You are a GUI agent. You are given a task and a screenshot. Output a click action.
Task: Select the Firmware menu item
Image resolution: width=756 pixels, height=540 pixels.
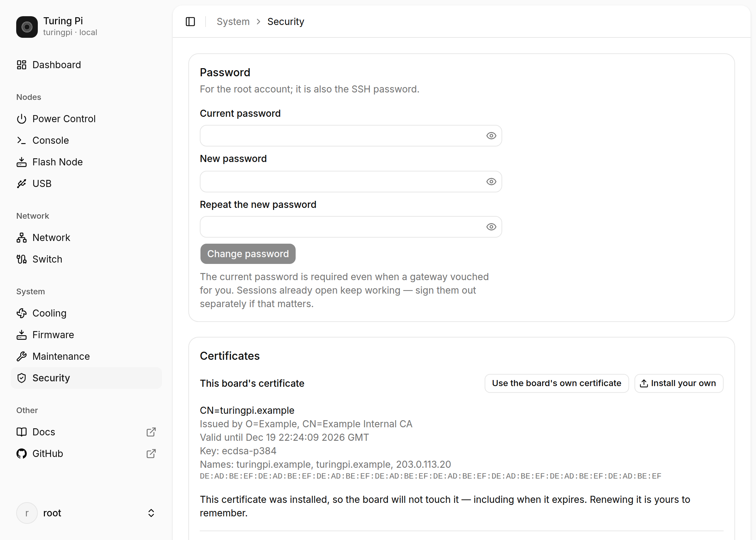coord(86,335)
